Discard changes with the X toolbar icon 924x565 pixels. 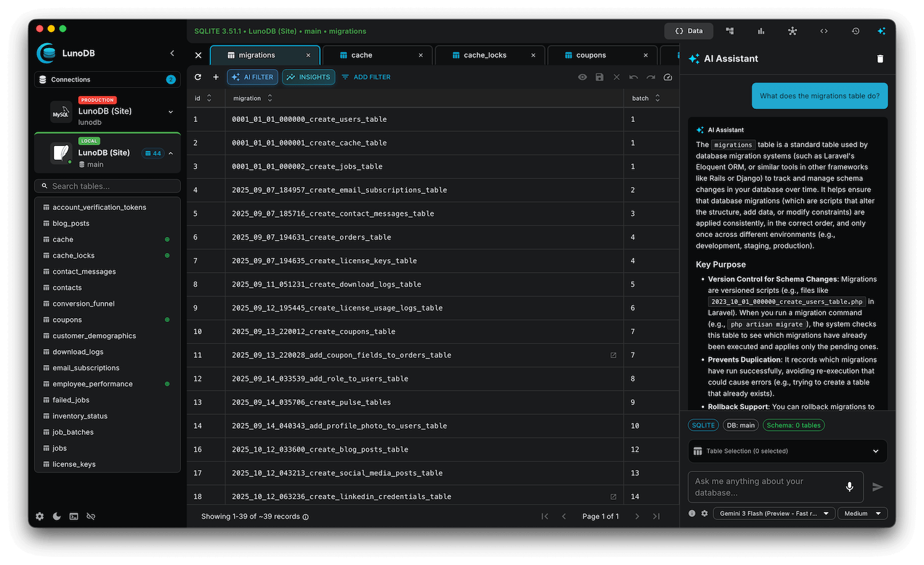tap(617, 77)
